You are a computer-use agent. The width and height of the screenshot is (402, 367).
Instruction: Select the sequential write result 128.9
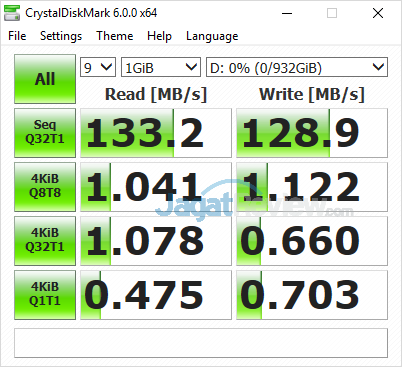[x=312, y=133]
